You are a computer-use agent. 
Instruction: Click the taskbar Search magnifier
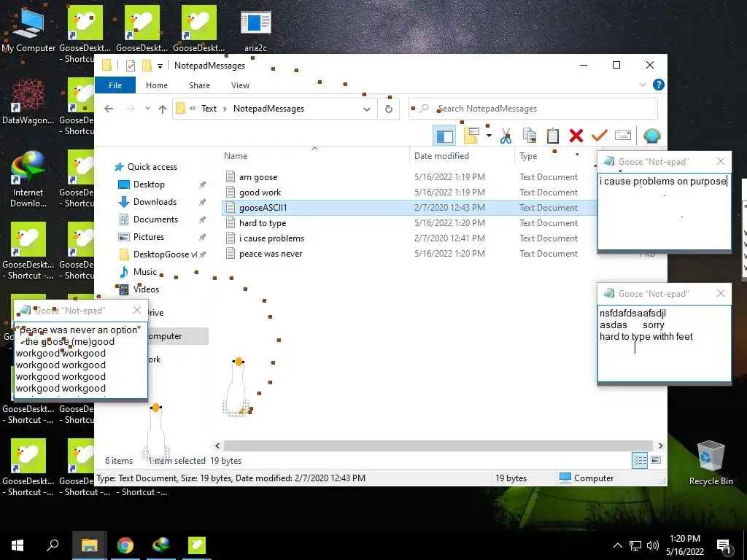(53, 545)
